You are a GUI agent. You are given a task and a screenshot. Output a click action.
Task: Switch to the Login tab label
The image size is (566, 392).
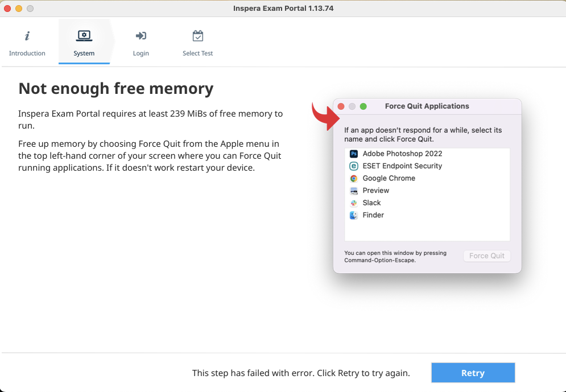tap(141, 53)
